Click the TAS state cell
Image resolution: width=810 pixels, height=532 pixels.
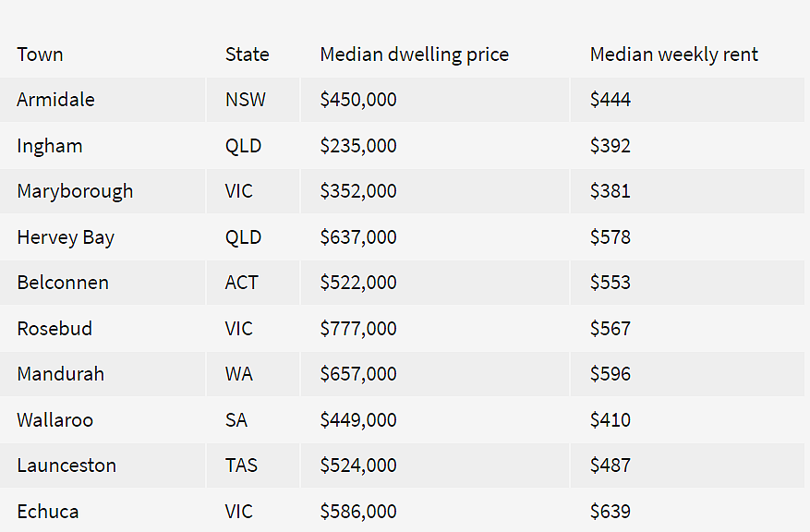click(x=241, y=465)
